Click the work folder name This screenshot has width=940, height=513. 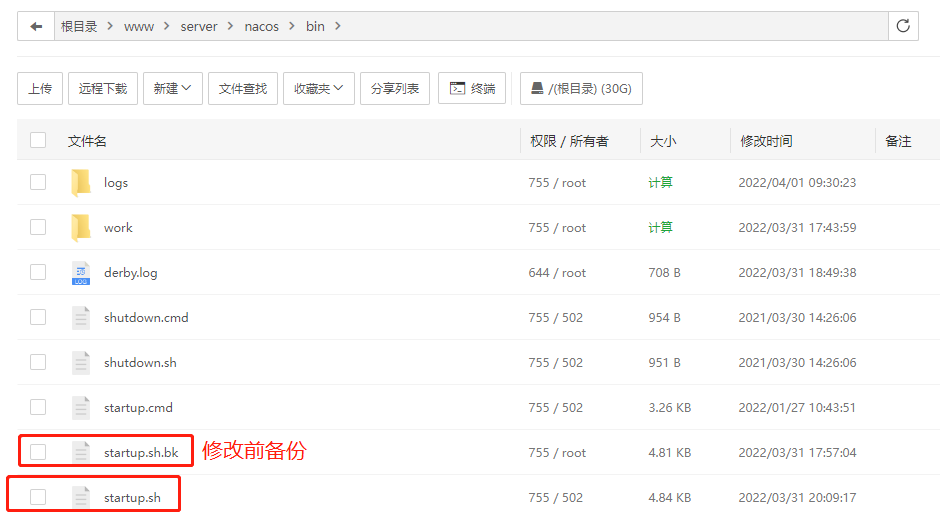tap(118, 228)
